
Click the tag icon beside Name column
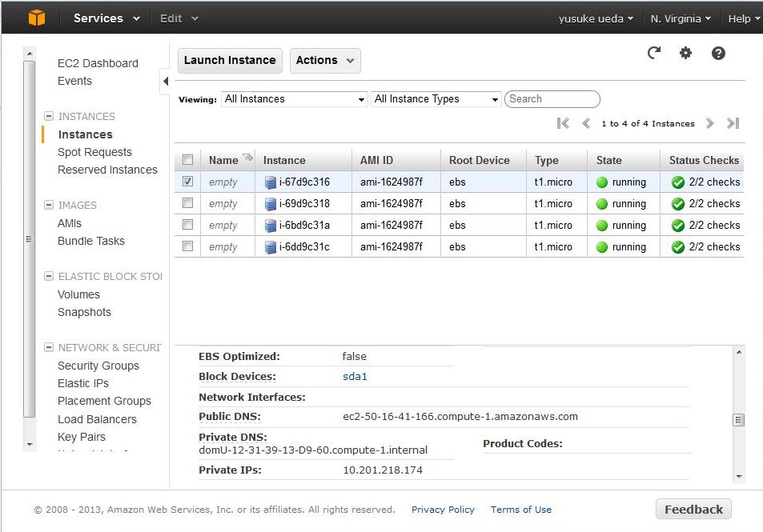(x=247, y=157)
